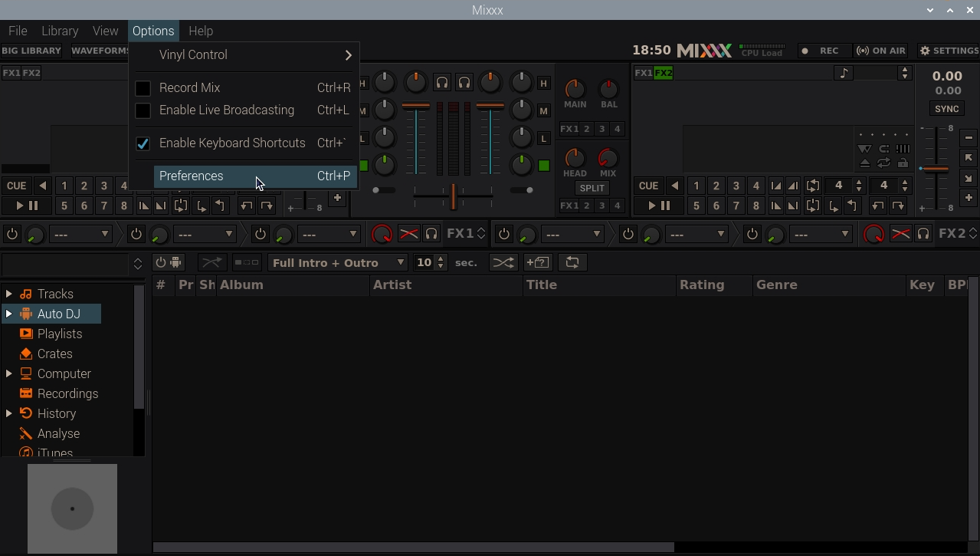The image size is (980, 556).
Task: Select Preferences from the Options menu
Action: pos(191,176)
